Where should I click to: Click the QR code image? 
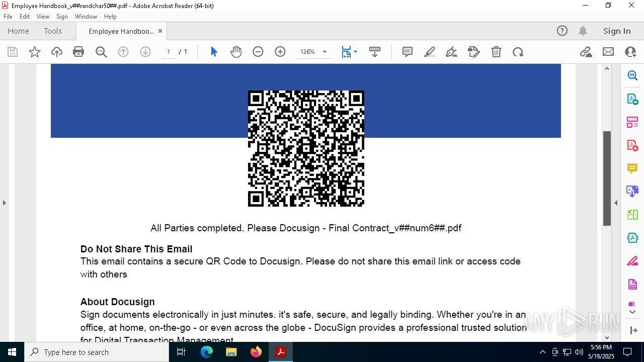(x=306, y=148)
